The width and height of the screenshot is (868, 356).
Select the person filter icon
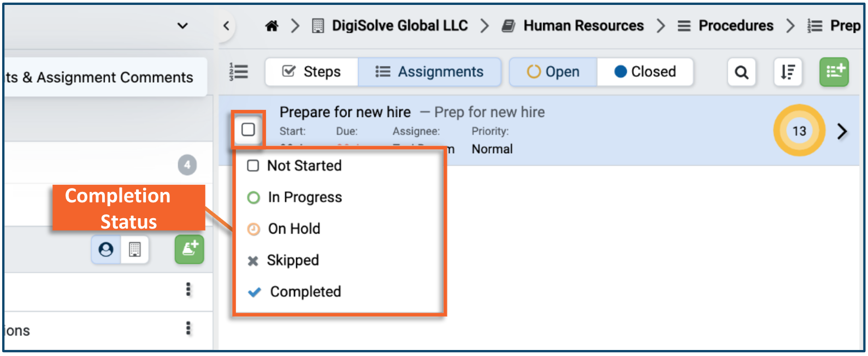click(106, 250)
